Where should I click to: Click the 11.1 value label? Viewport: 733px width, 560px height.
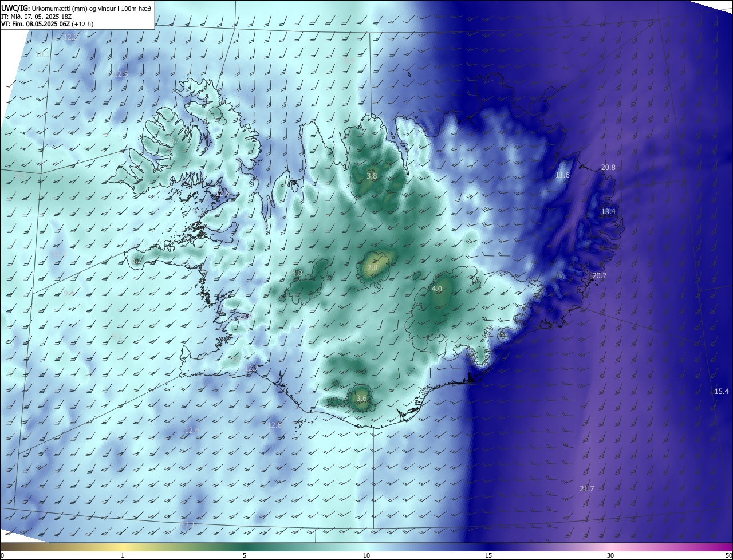60,253
